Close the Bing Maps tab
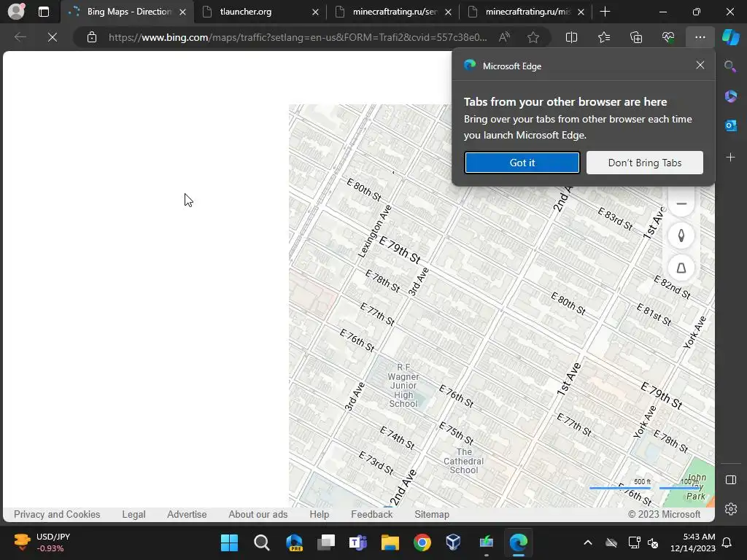Screen dimensions: 747x560 (x=182, y=12)
